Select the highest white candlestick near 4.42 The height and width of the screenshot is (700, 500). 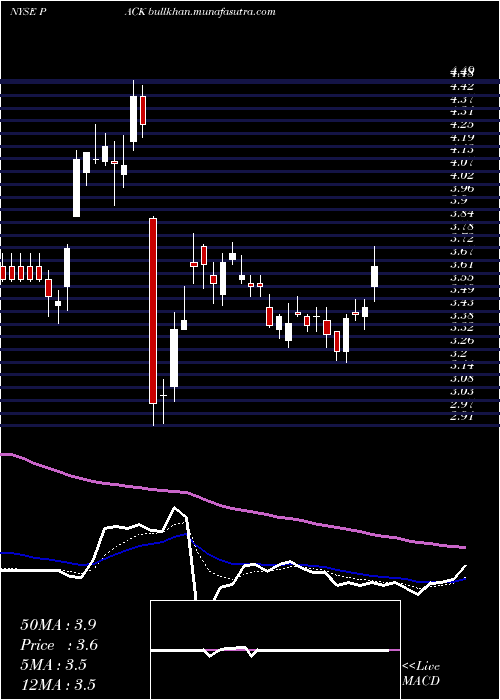pos(133,119)
